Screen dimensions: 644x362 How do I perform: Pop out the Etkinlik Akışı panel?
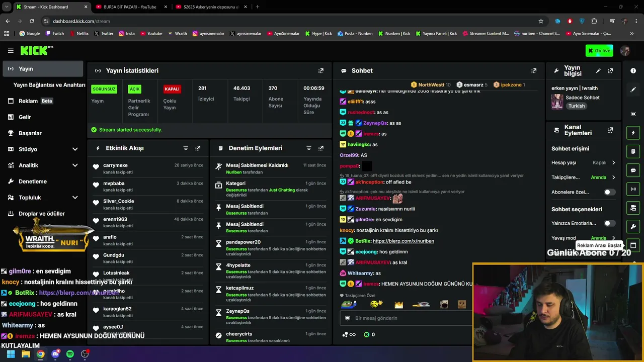(x=198, y=148)
